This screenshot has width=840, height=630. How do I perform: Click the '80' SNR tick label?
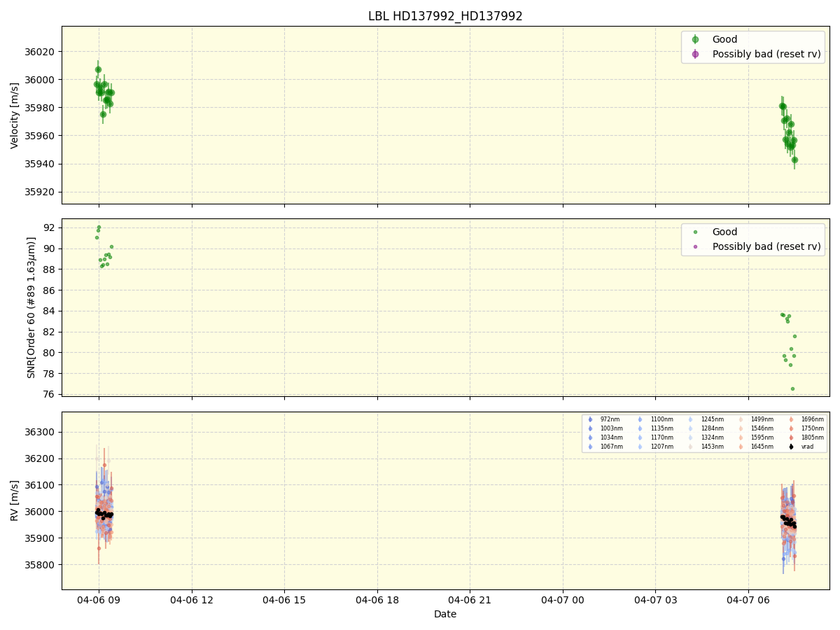click(50, 353)
